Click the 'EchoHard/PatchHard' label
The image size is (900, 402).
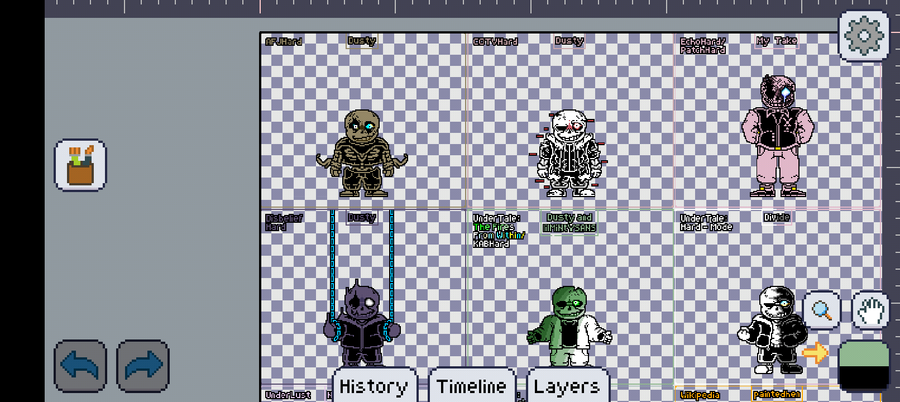(703, 45)
